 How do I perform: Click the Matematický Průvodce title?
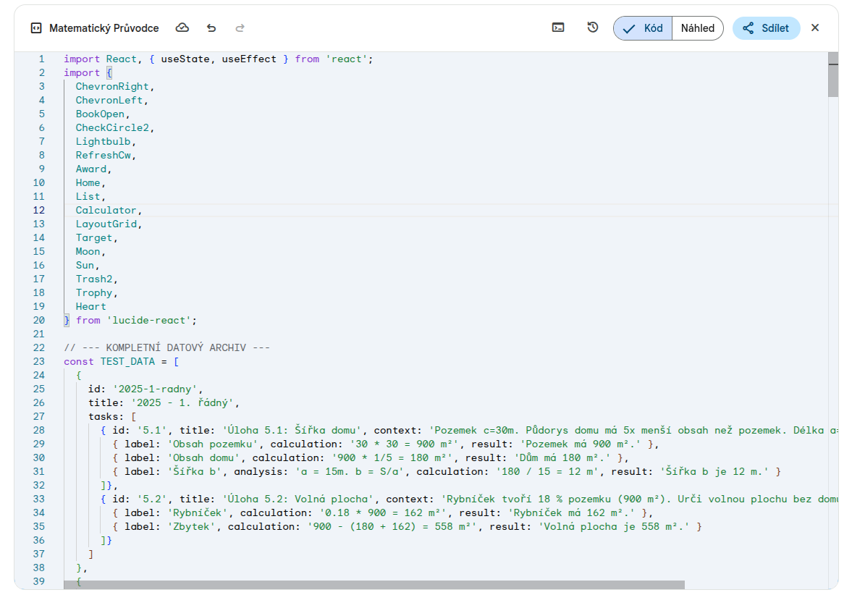tap(104, 28)
